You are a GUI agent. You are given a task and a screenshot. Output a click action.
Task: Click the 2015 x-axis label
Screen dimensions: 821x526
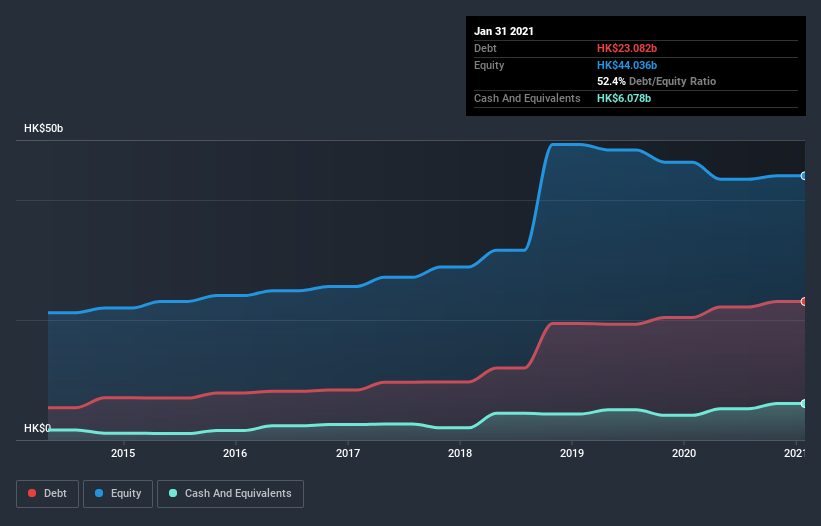[x=123, y=453]
